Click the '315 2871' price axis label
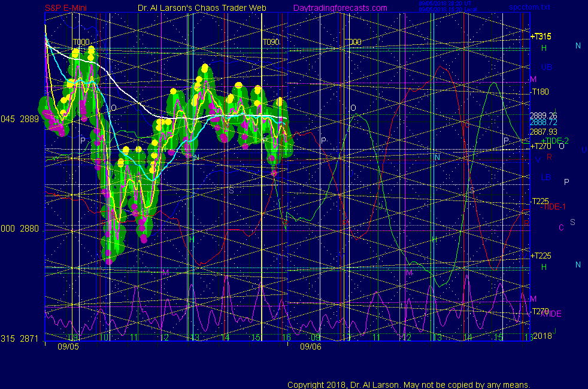 tap(20, 339)
